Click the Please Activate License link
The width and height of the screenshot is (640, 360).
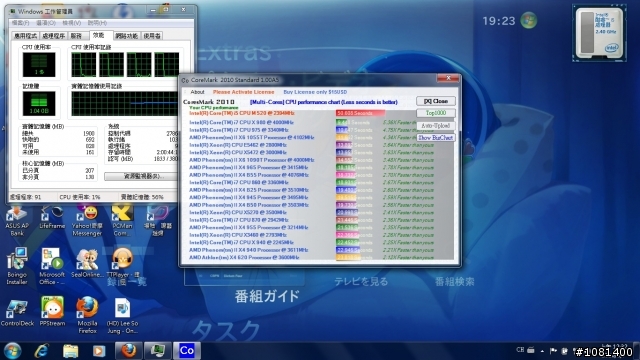tap(243, 92)
